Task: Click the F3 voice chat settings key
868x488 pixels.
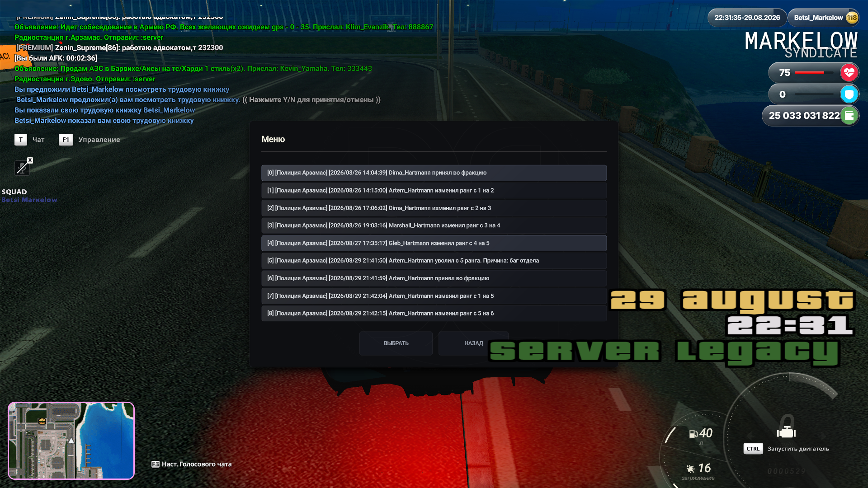Action: [155, 464]
